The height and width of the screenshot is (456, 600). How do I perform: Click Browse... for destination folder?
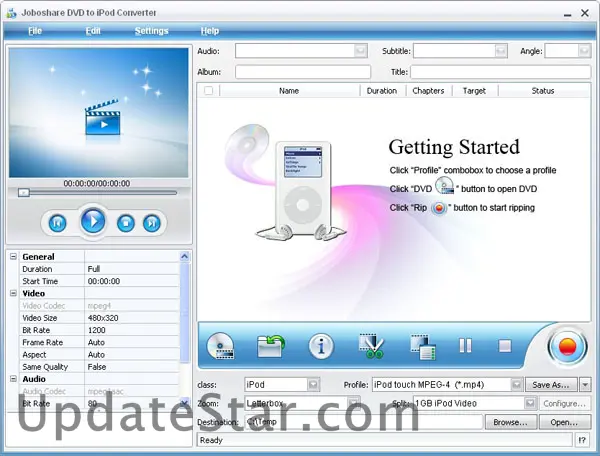coord(510,422)
